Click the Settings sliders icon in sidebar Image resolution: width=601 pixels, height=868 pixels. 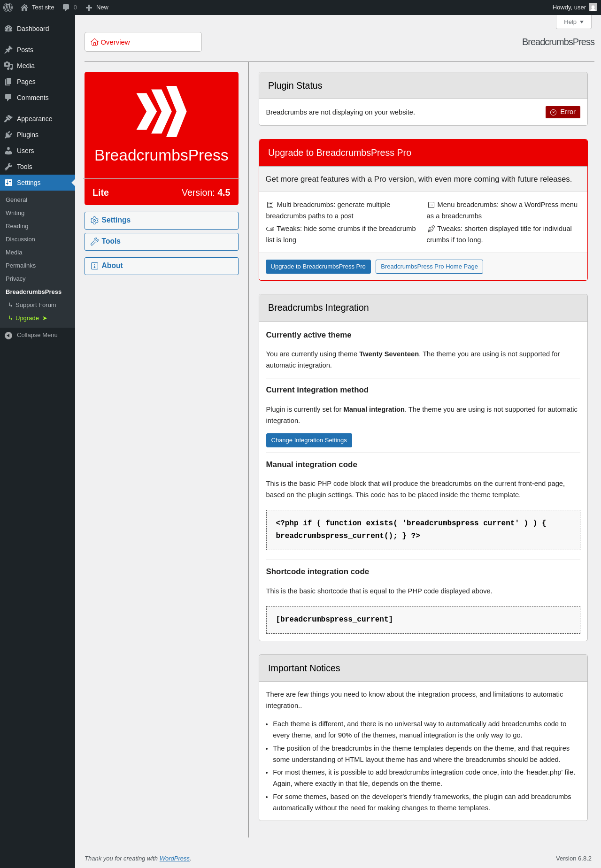[8, 183]
